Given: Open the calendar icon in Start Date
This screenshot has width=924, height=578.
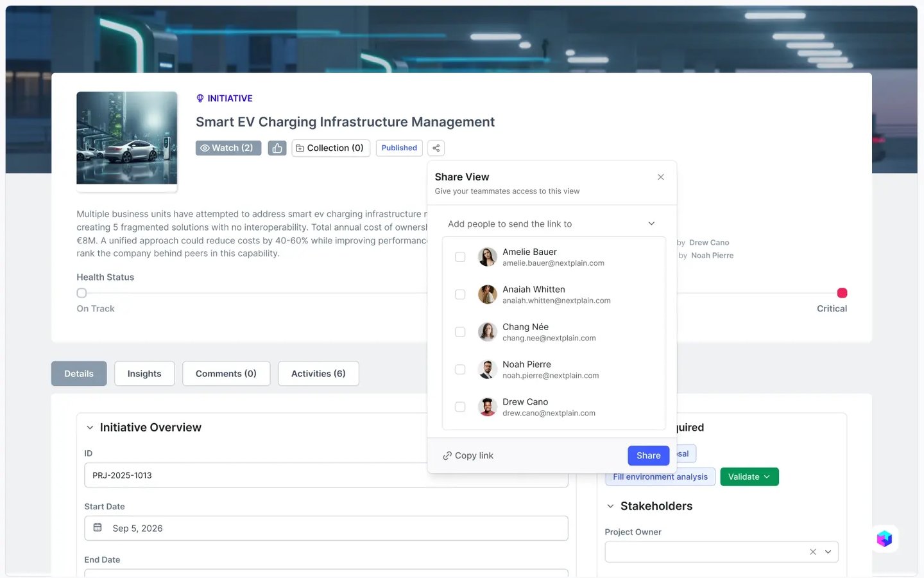Looking at the screenshot, I should pyautogui.click(x=98, y=528).
